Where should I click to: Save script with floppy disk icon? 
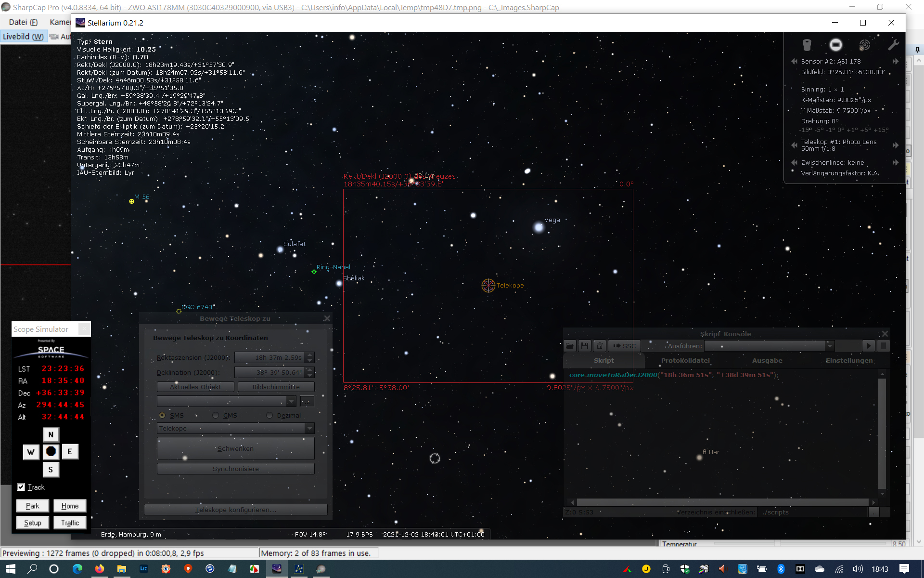pos(585,346)
